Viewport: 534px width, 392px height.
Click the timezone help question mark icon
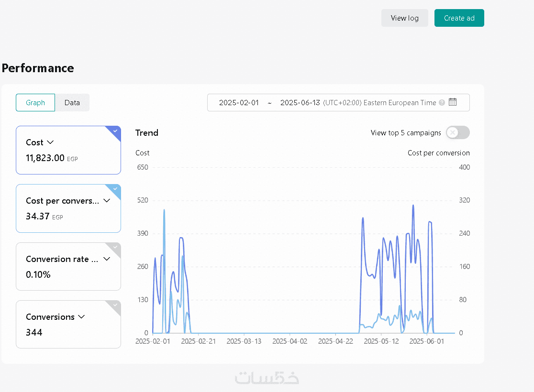[442, 103]
